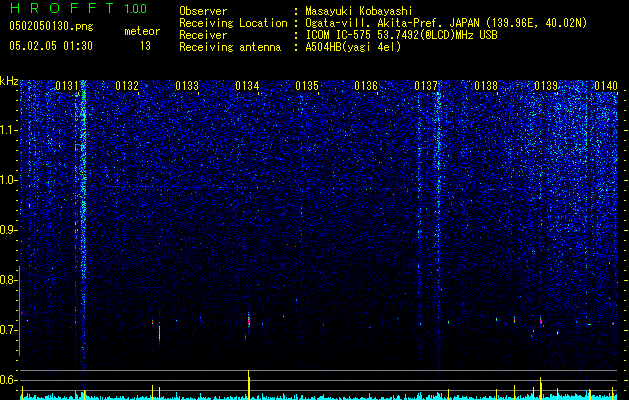Click the 0134 time marker
The height and width of the screenshot is (400, 629).
point(247,86)
